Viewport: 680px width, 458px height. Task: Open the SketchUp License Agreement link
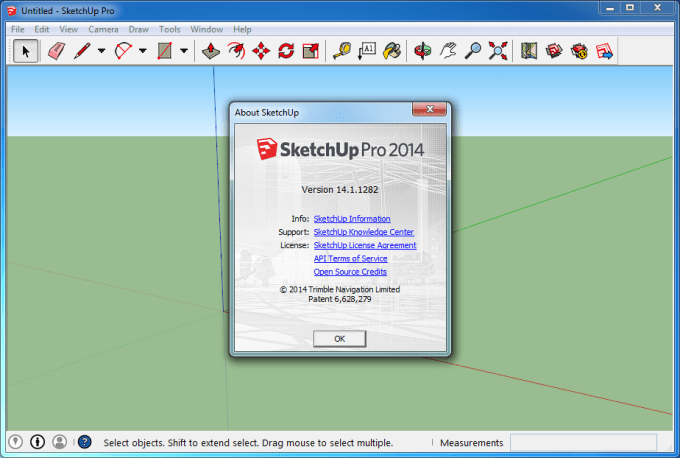coord(365,245)
